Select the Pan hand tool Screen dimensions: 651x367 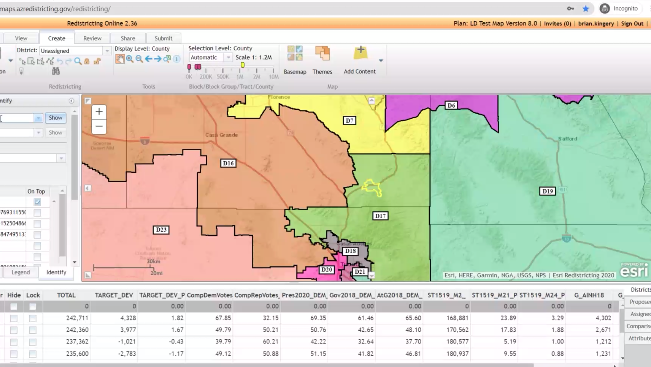point(120,59)
